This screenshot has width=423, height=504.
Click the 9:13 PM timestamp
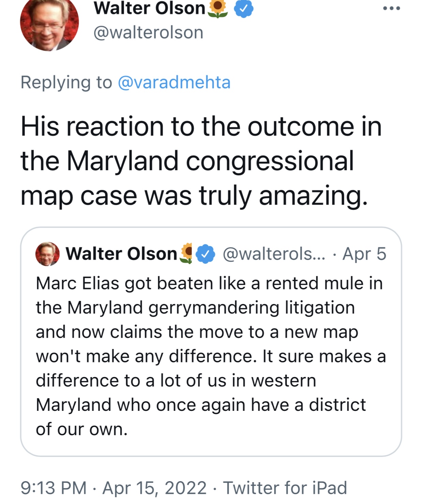click(54, 488)
